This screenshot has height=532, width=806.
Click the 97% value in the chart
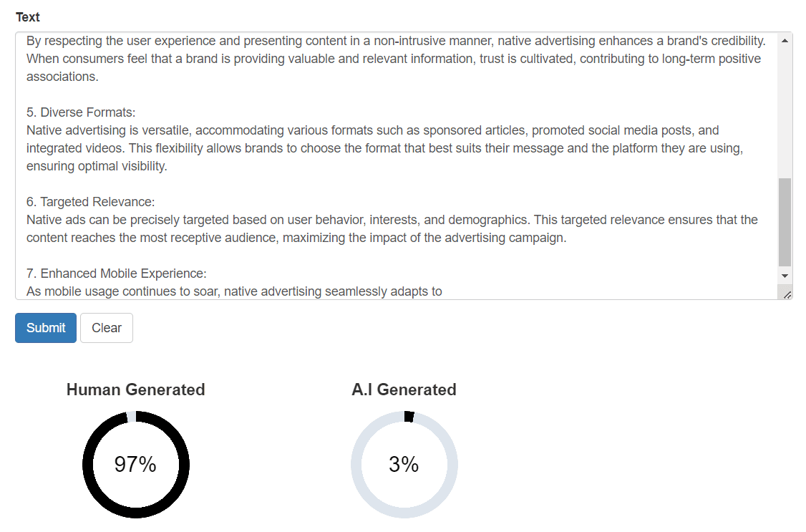(x=135, y=465)
